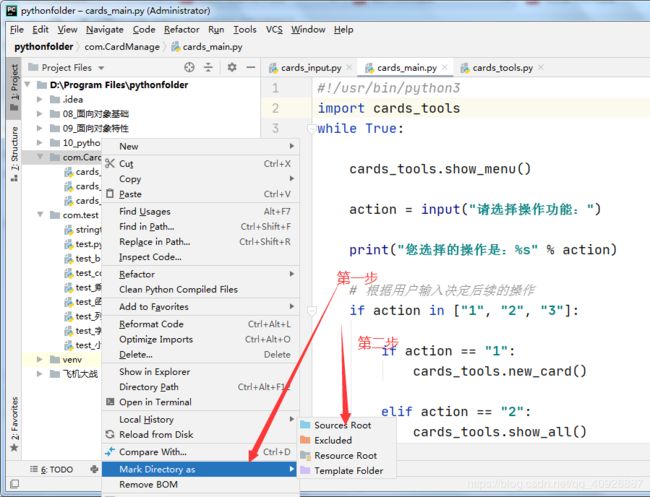
Task: Open the Refactor submenu in context menu
Action: [200, 274]
